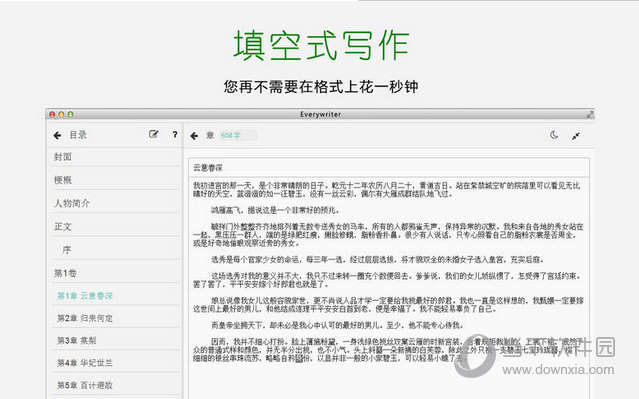Screen dimensions: 639x399
Task: Click the paragraph starting 选秀是每个官家少女
Action: pyautogui.click(x=377, y=259)
